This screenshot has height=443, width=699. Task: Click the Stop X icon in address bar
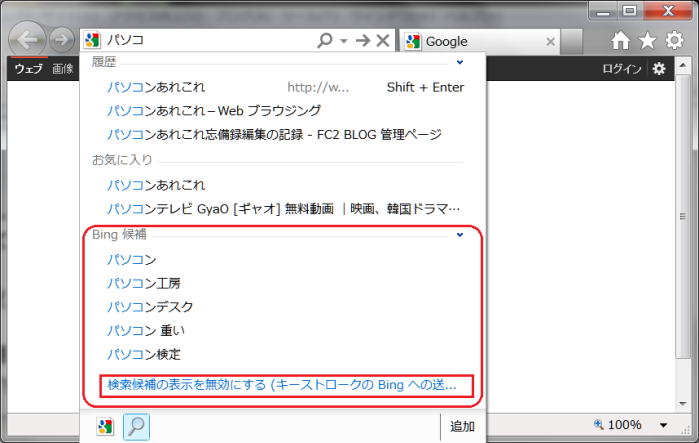383,41
